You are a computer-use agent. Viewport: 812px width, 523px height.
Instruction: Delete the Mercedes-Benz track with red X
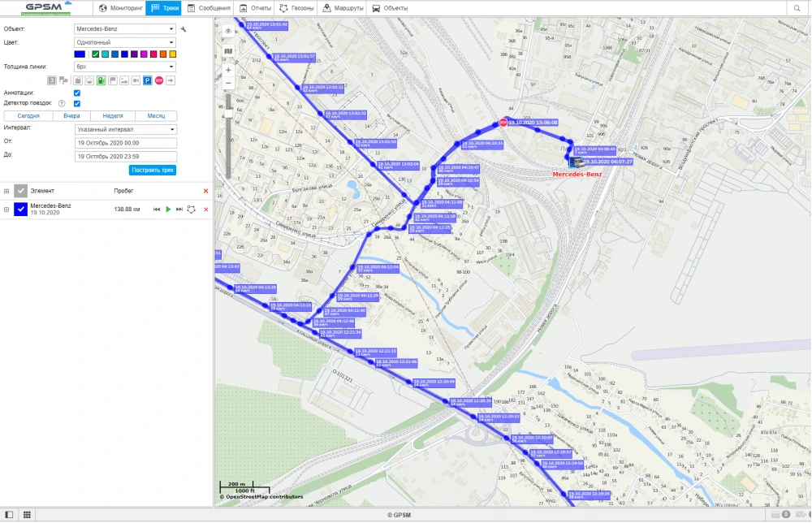click(205, 210)
